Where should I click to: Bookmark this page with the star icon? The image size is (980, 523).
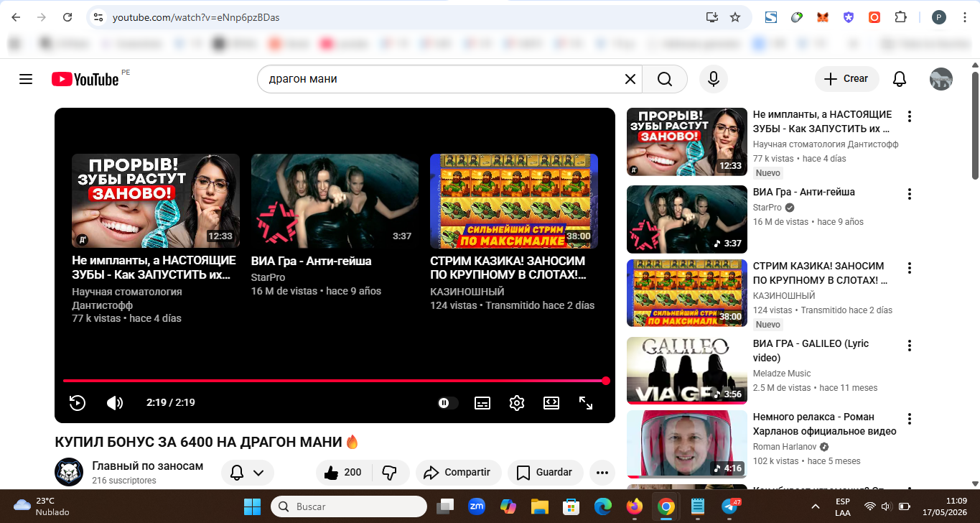pyautogui.click(x=735, y=17)
